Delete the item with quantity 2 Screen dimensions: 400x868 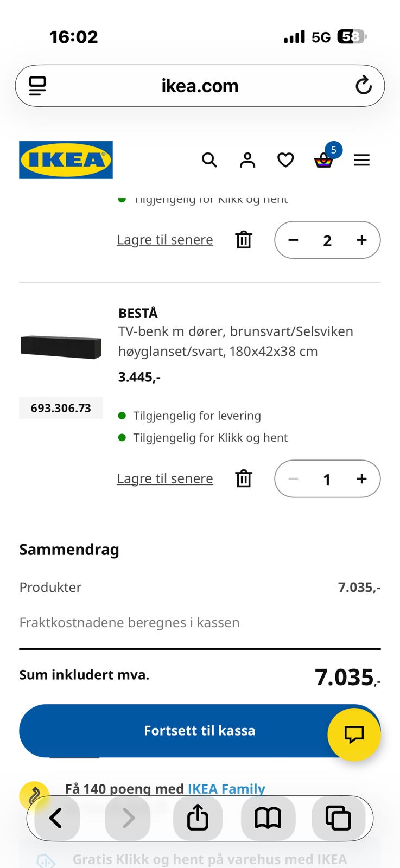pyautogui.click(x=244, y=240)
